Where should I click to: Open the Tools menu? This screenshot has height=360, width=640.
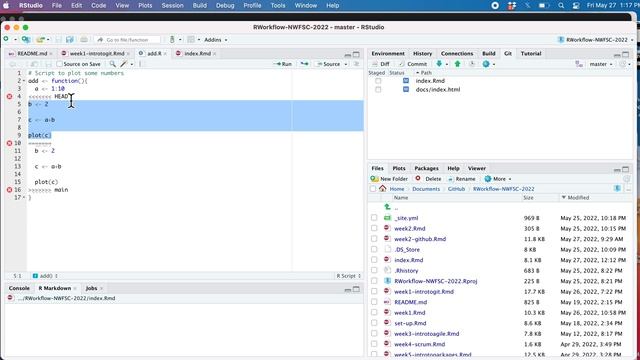coord(278,5)
